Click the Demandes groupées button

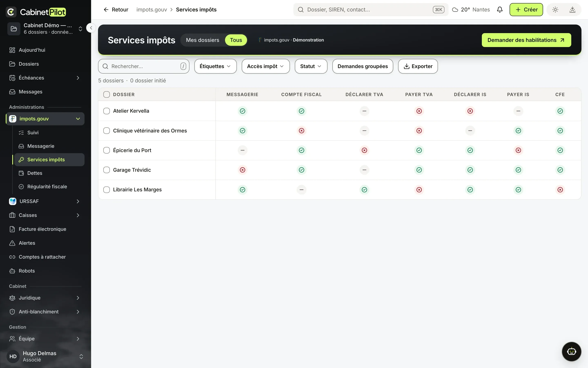click(363, 66)
